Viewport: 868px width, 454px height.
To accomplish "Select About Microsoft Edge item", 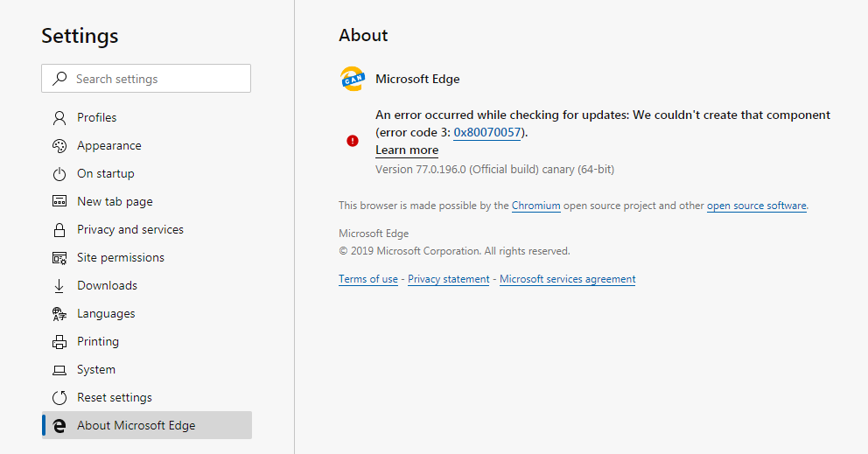I will coord(147,425).
